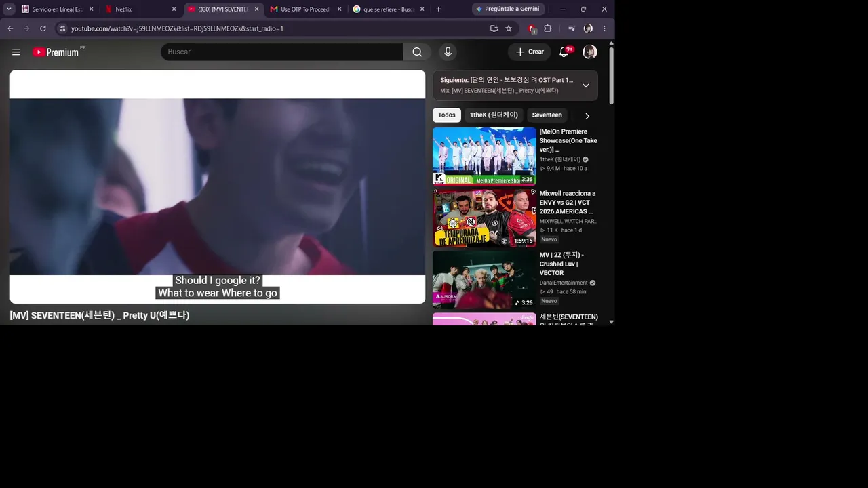Open the Chrome three-dot menu
Screen dimensions: 868x488
click(x=604, y=28)
